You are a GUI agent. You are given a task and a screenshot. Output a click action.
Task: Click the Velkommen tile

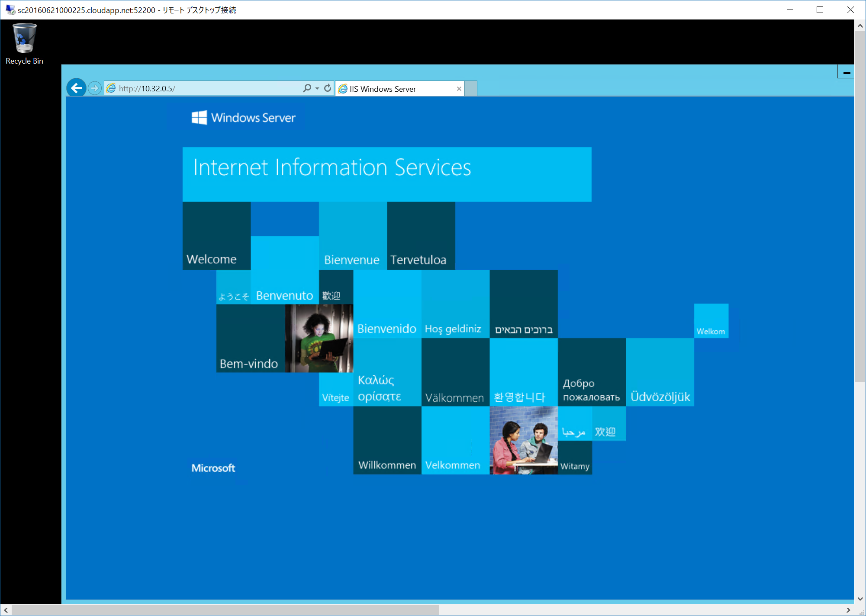coord(455,440)
